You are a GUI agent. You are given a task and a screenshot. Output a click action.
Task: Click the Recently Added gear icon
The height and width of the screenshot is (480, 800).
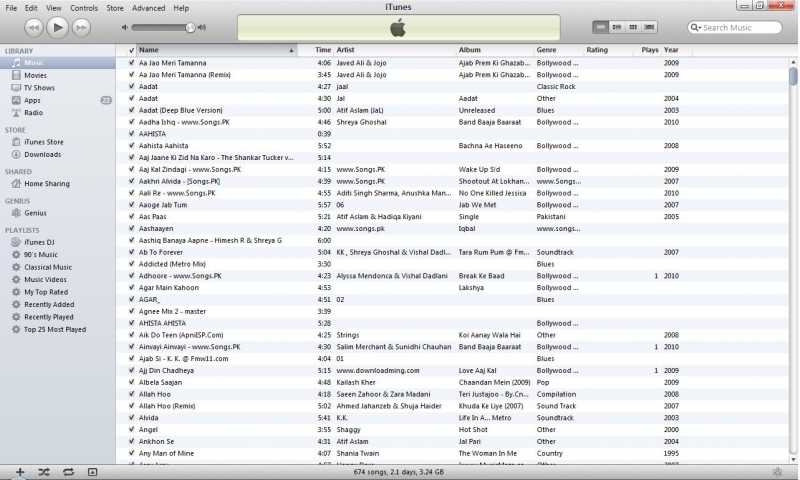[x=16, y=305]
